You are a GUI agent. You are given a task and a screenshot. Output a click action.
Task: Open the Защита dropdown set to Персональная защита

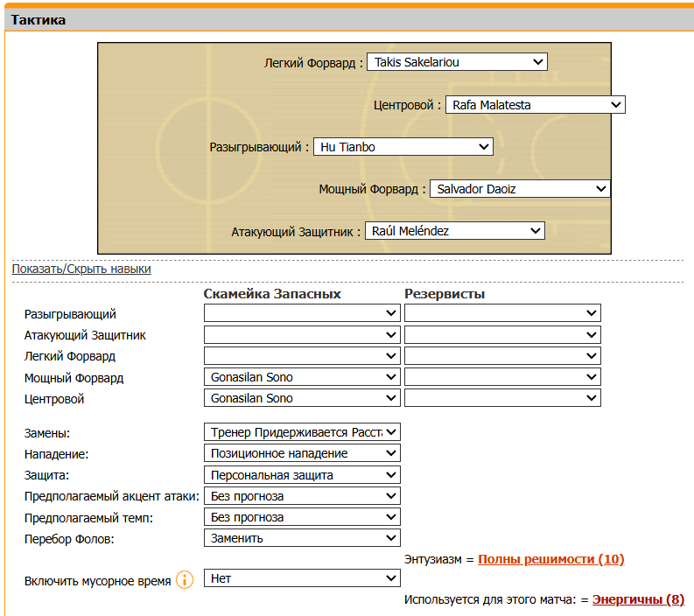[302, 475]
